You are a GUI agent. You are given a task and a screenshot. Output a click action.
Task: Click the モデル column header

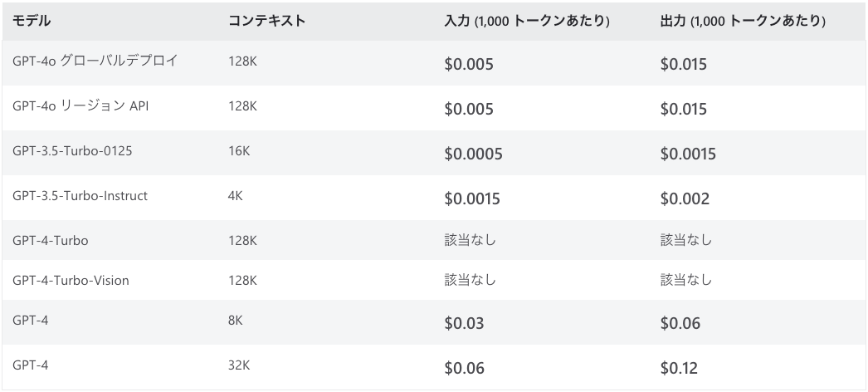(32, 21)
